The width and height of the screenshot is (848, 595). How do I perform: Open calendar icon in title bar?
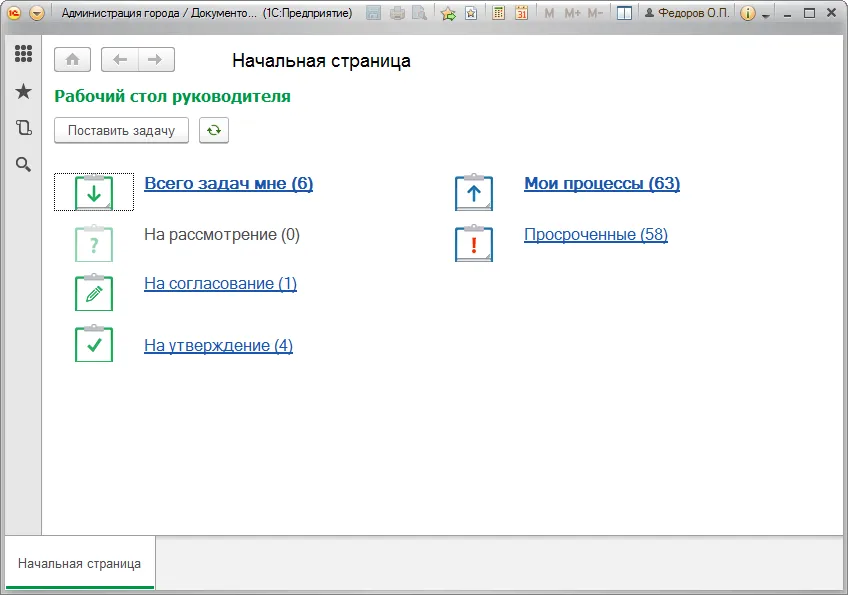(521, 13)
